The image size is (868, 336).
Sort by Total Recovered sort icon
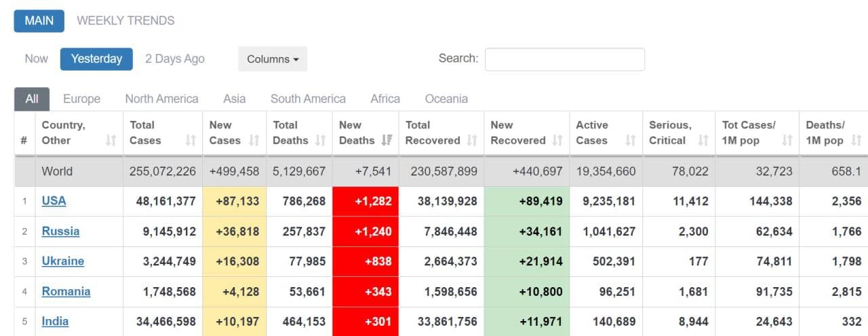pyautogui.click(x=473, y=141)
